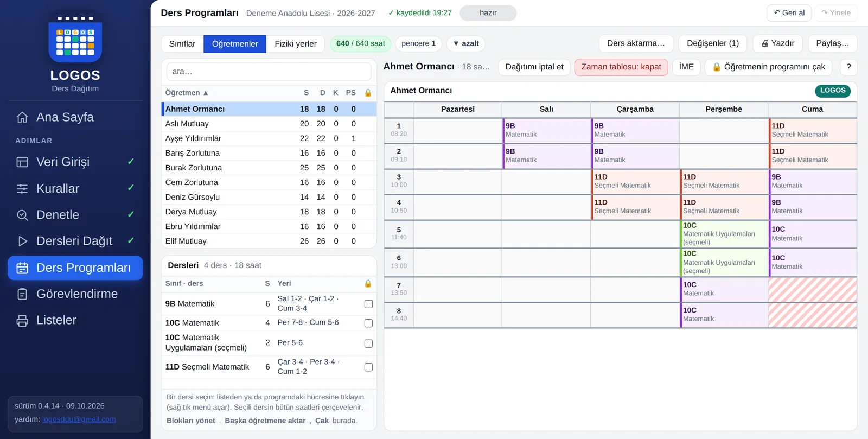Click Dağıtımı iptal et button

click(x=534, y=67)
